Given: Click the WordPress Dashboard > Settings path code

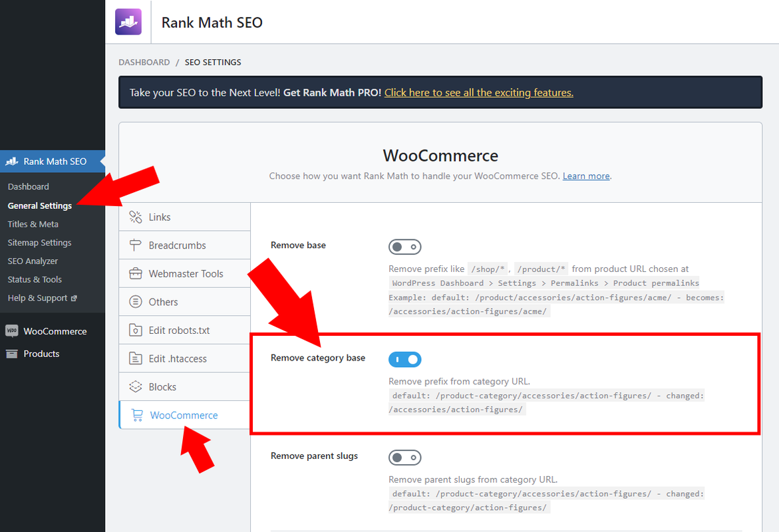Looking at the screenshot, I should point(545,283).
